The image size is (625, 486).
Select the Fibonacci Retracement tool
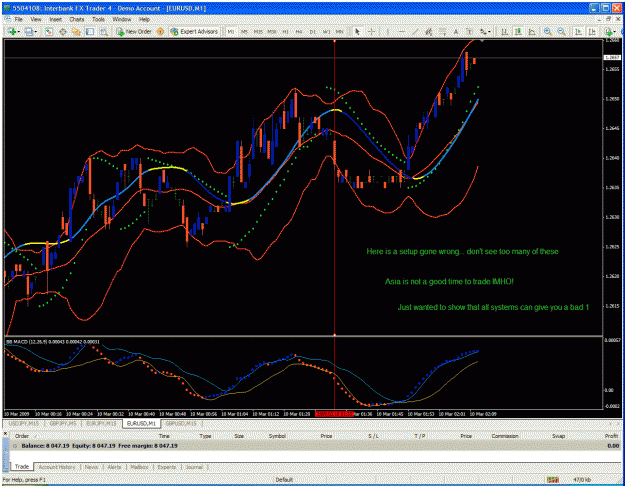coord(442,31)
